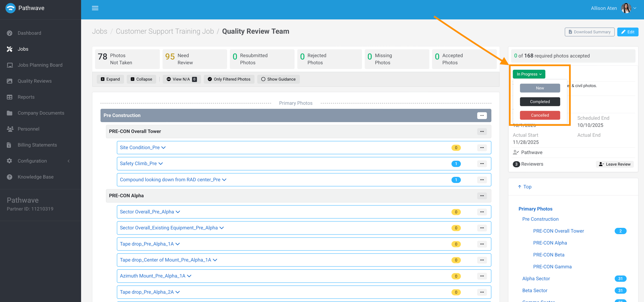Open Allison Aten user profile menu
The height and width of the screenshot is (302, 644).
click(x=613, y=8)
